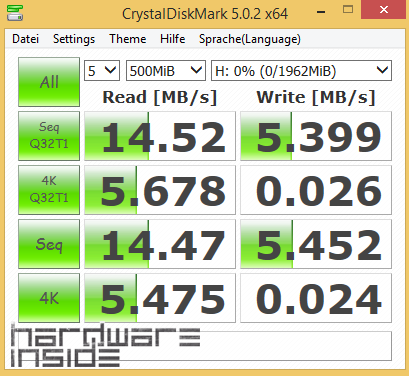The image size is (409, 376).
Task: Start the 4K Q32T1 test
Action: point(49,190)
